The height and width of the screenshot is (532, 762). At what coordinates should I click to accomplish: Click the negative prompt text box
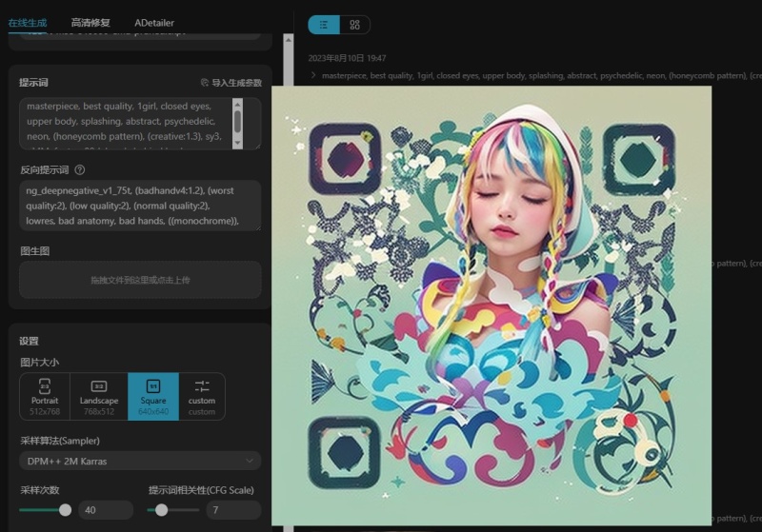pyautogui.click(x=140, y=206)
